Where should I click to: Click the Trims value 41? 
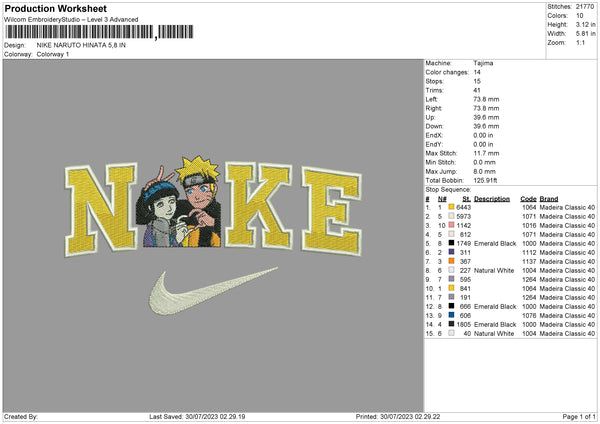click(477, 90)
